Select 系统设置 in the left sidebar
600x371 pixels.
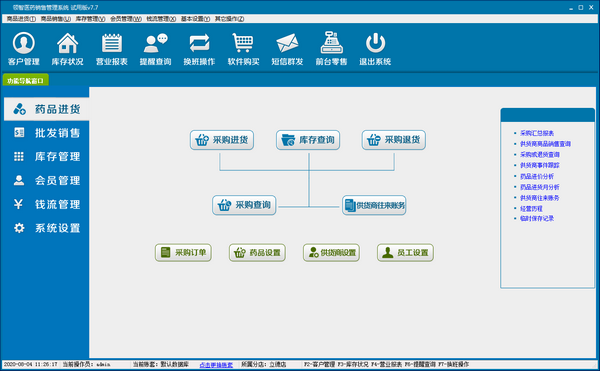(x=47, y=228)
